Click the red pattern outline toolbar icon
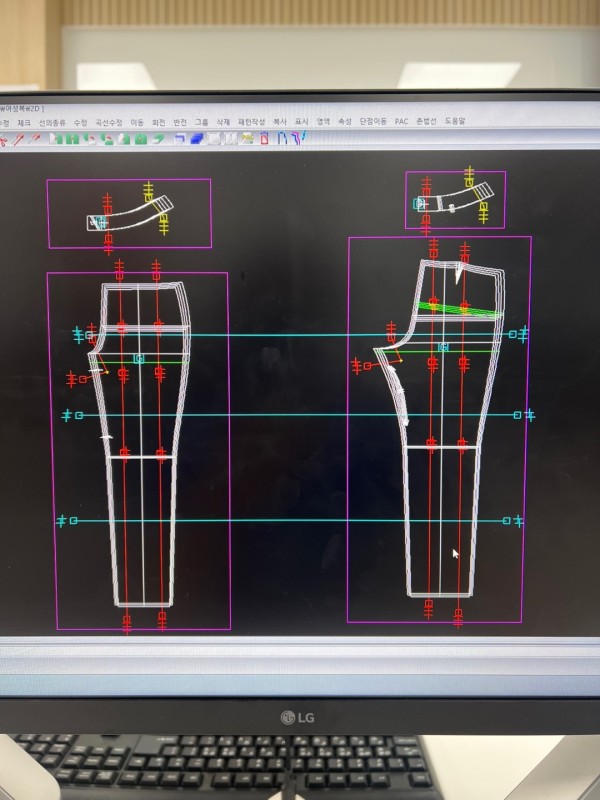The height and width of the screenshot is (800, 600). (264, 139)
